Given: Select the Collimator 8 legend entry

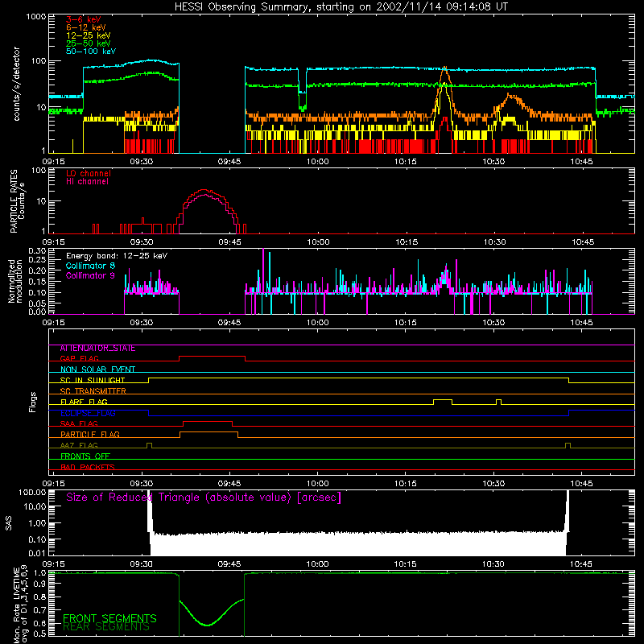Looking at the screenshot, I should point(90,266).
